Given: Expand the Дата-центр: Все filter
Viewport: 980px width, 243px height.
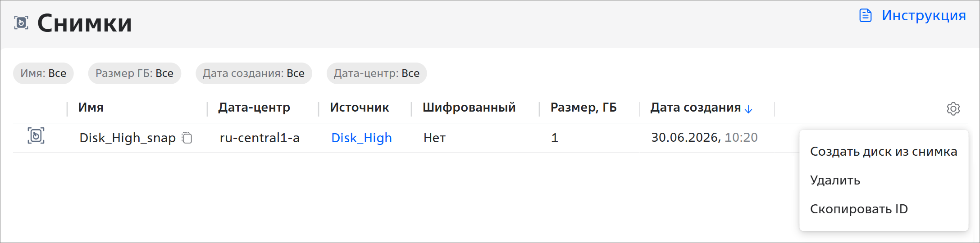Looking at the screenshot, I should point(377,73).
